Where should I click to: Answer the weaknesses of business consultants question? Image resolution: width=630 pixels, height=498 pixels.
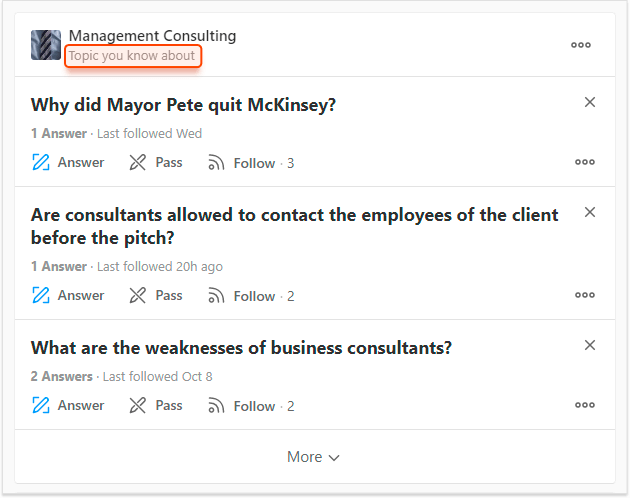[x=68, y=405]
